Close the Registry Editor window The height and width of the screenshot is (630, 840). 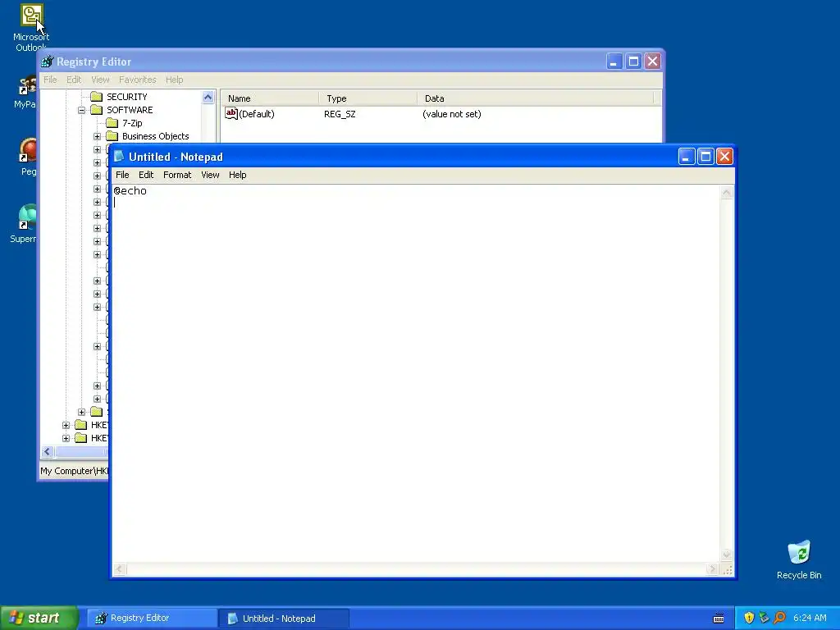click(652, 62)
